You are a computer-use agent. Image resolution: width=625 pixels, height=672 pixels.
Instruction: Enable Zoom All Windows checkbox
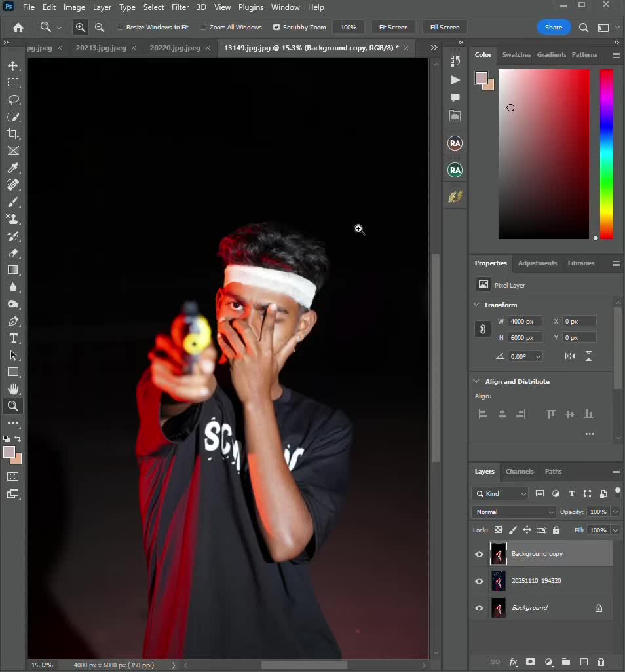tap(203, 27)
